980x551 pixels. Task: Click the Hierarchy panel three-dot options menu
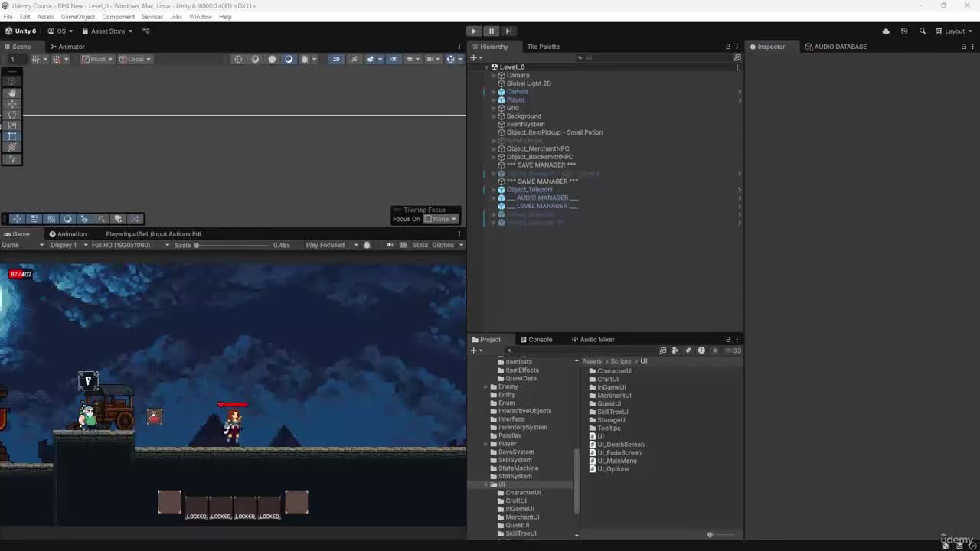737,47
